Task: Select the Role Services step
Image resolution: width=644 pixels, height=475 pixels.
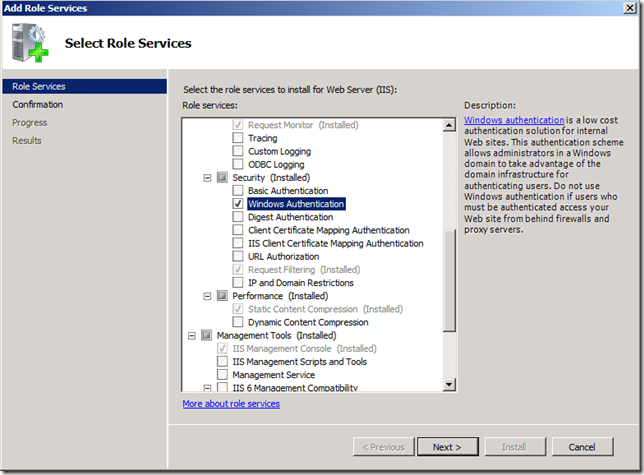Action: click(39, 86)
